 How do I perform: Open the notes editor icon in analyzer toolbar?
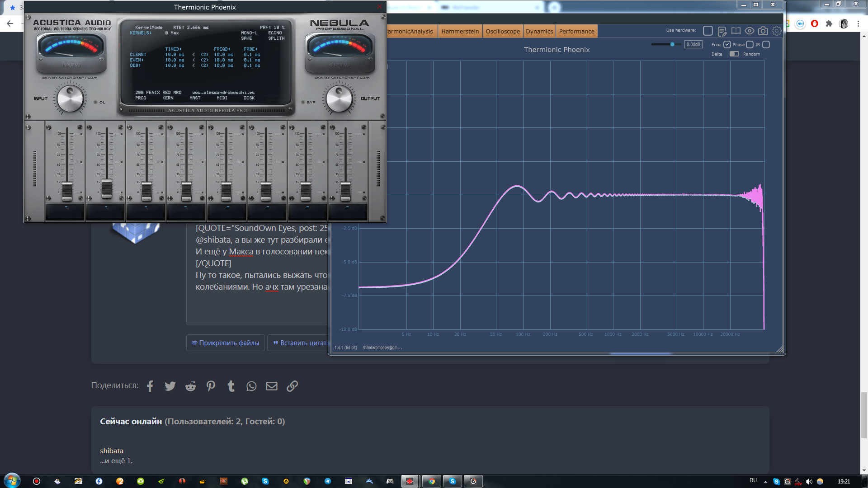[x=722, y=31]
